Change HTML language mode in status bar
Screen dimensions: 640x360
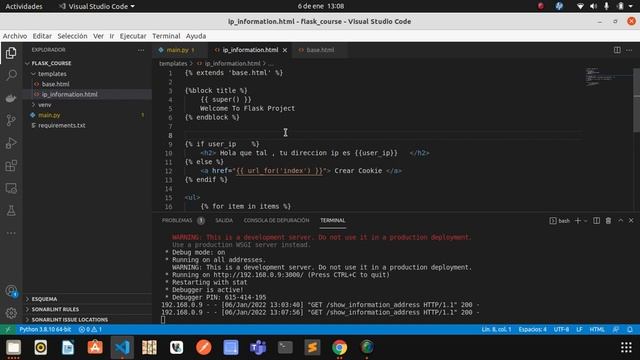(597, 329)
